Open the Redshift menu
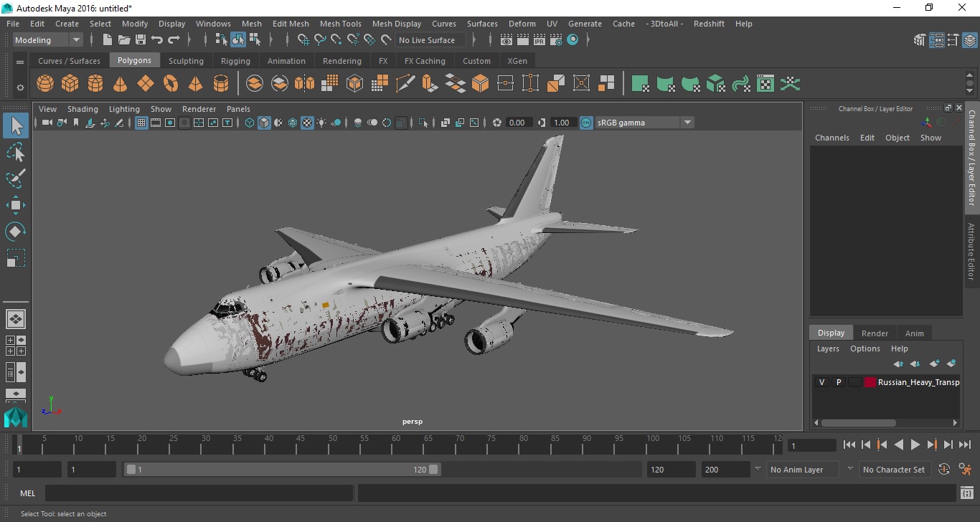Screen dimensions: 980x522 (x=709, y=24)
